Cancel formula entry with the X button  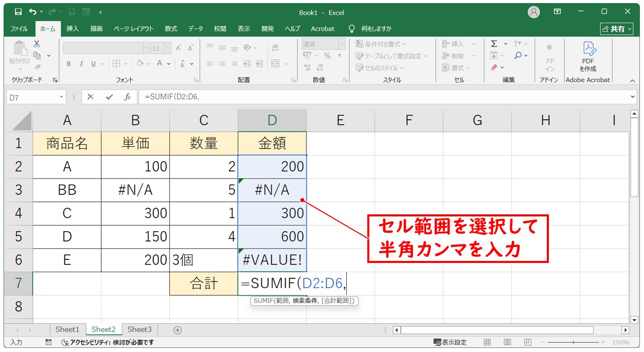[x=91, y=97]
